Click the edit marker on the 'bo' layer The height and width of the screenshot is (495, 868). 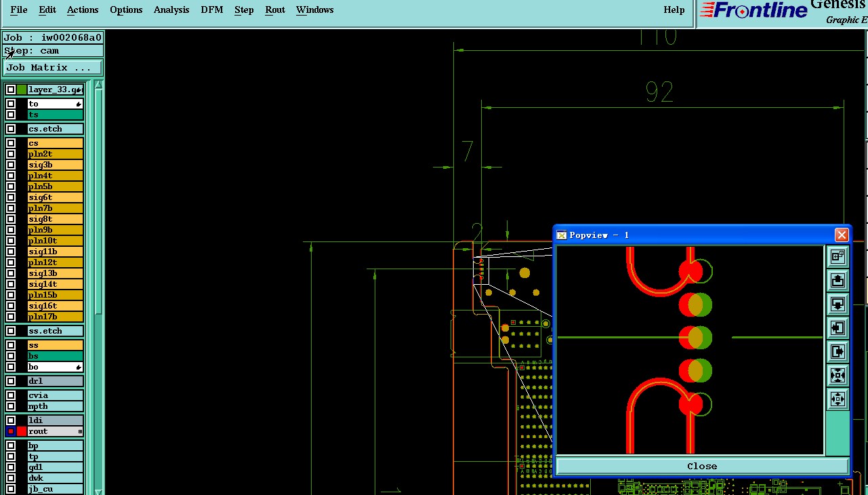click(79, 367)
